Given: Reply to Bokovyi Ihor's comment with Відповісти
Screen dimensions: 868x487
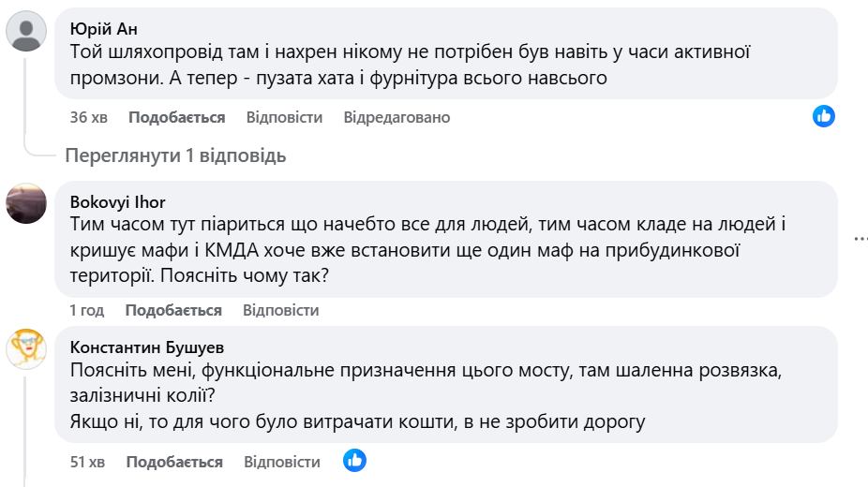Looking at the screenshot, I should 280,310.
